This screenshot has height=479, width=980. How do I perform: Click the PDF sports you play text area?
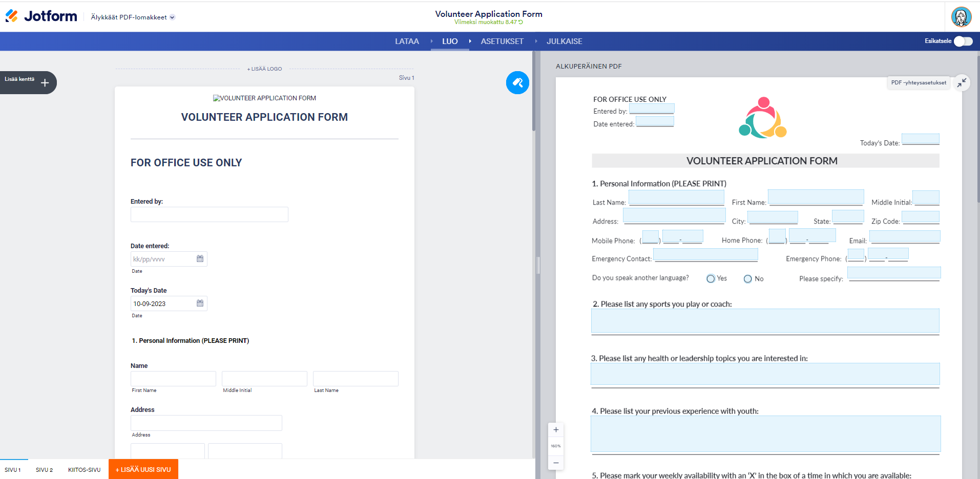[x=765, y=321]
